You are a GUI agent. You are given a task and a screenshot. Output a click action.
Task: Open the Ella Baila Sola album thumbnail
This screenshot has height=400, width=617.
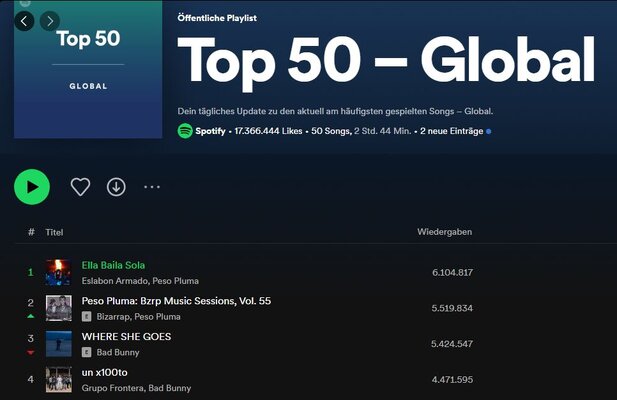click(59, 272)
